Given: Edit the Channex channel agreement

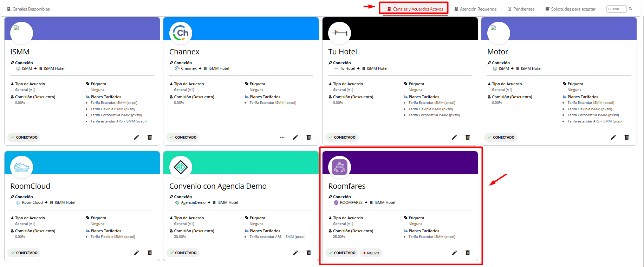Looking at the screenshot, I should pos(295,137).
